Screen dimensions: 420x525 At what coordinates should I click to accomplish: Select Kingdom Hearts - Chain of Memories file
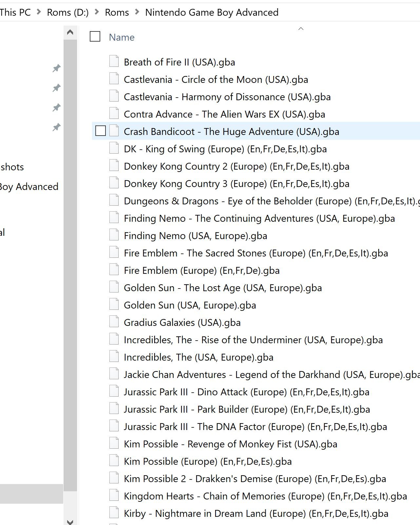tap(265, 496)
